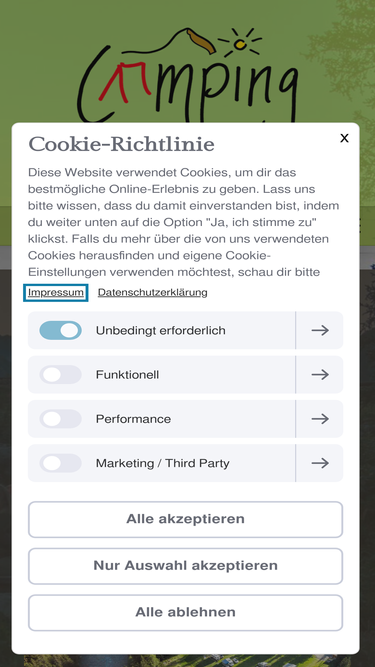Close the cookie dialog with the X icon
The height and width of the screenshot is (667, 375).
[344, 138]
